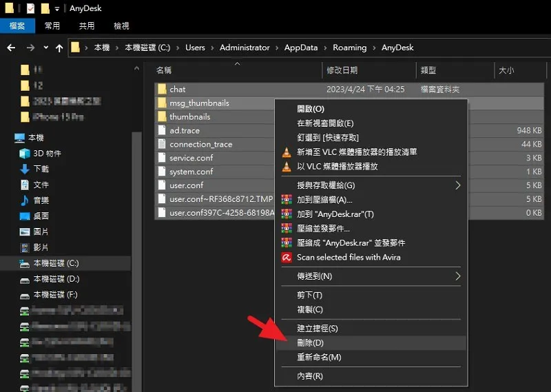
Task: Choose 加到 "AnyDesk.rar"(T) entry
Action: [371, 214]
